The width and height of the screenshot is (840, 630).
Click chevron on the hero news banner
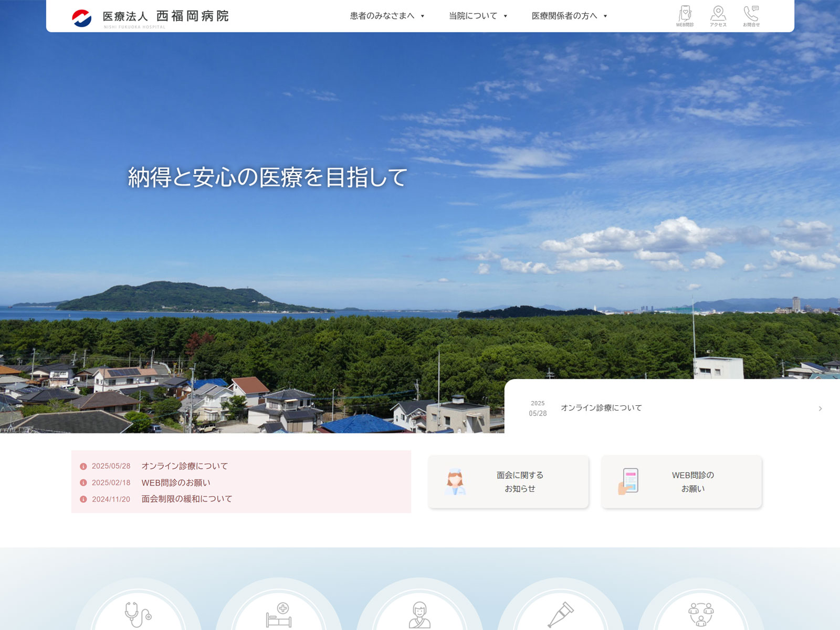coord(820,408)
